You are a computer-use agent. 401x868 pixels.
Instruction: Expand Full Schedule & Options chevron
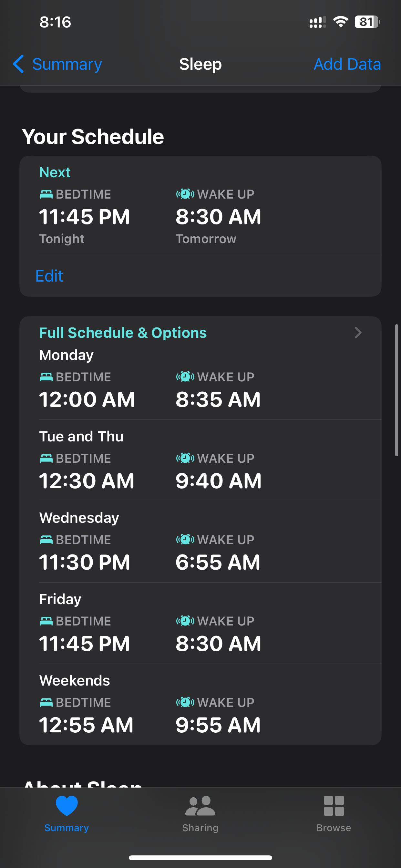[358, 333]
